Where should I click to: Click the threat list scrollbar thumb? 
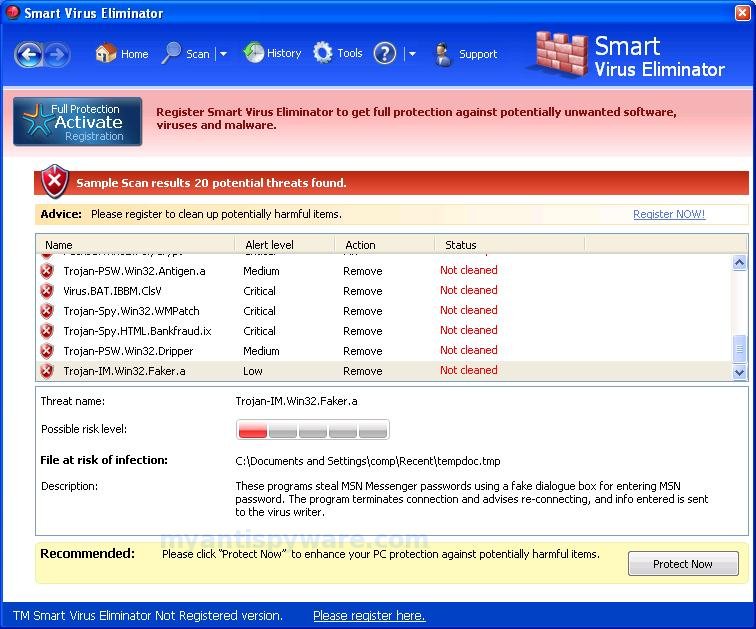click(x=739, y=348)
